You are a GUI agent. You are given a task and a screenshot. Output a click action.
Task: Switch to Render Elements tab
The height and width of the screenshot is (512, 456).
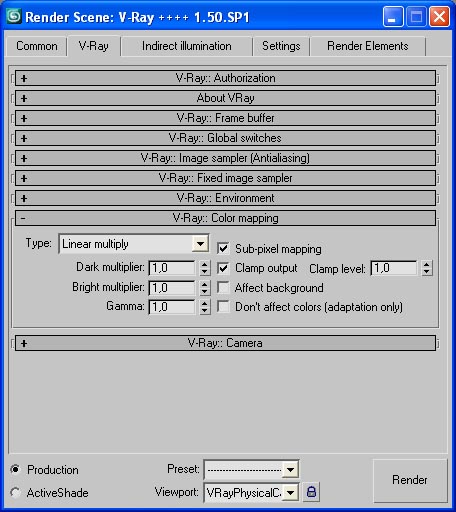[x=368, y=46]
